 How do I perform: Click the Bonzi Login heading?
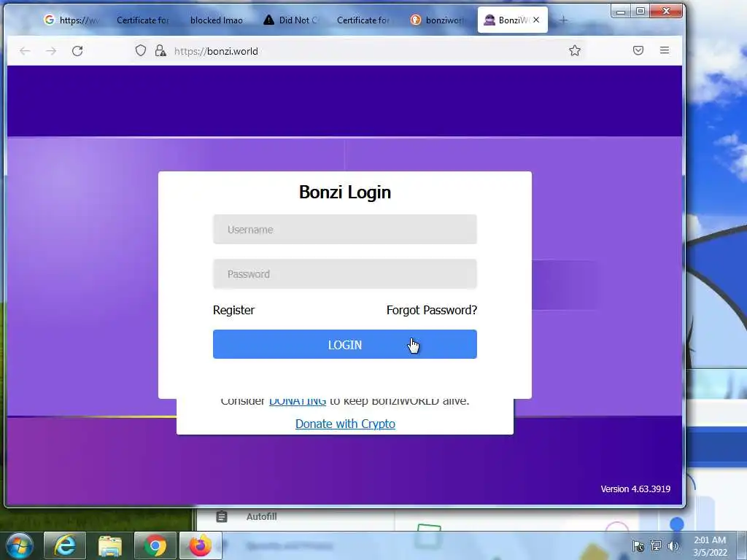[x=345, y=192]
